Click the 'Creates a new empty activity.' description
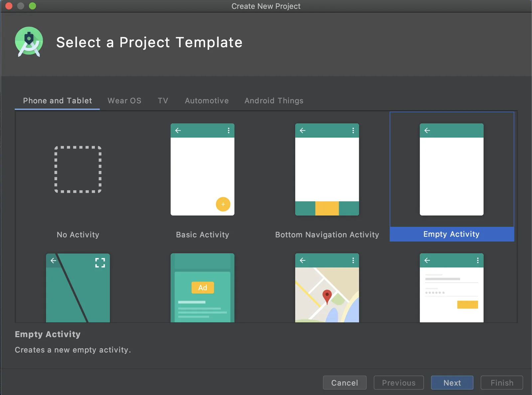Screen dimensions: 532x395 coord(73,350)
